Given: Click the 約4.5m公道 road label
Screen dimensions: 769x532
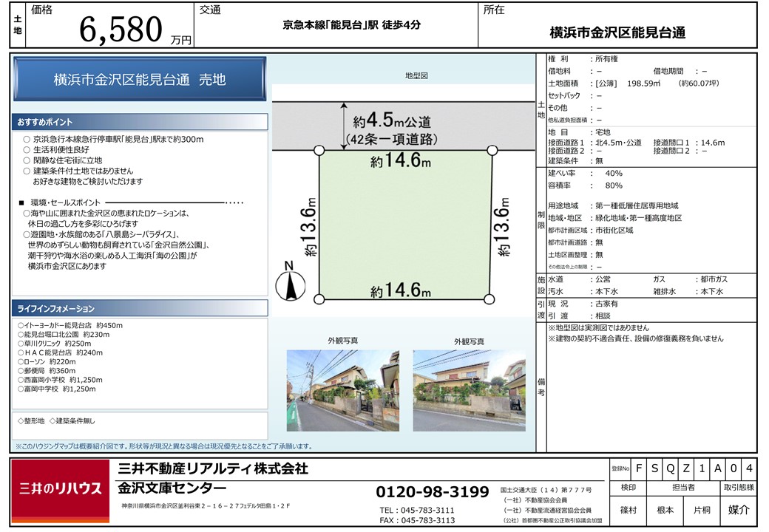Looking at the screenshot, I should pos(392,121).
